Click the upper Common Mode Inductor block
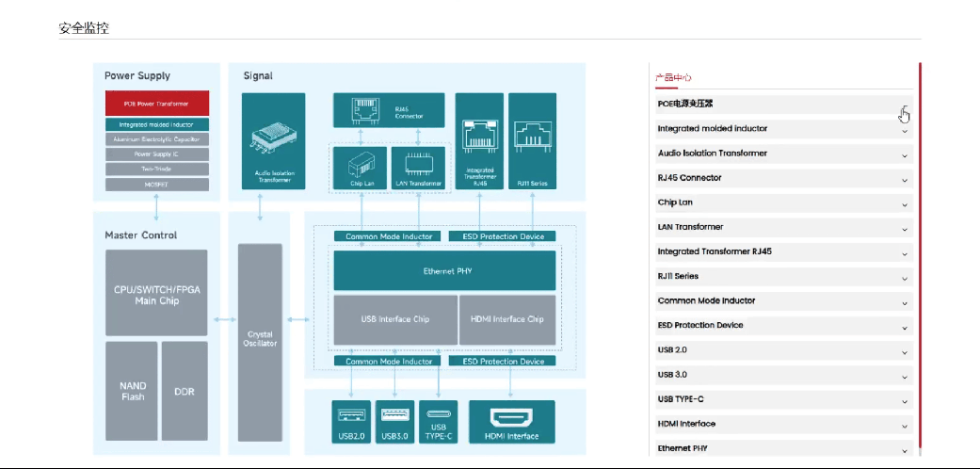 click(x=388, y=236)
